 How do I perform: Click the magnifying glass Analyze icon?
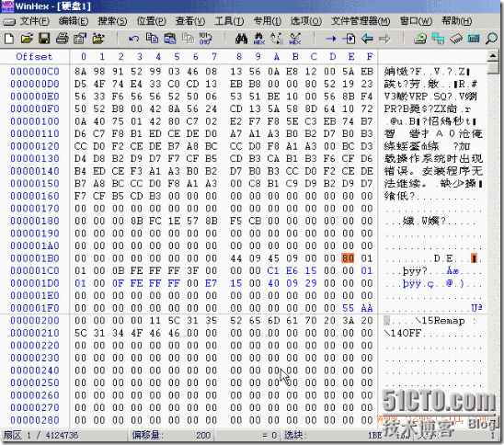click(x=491, y=39)
